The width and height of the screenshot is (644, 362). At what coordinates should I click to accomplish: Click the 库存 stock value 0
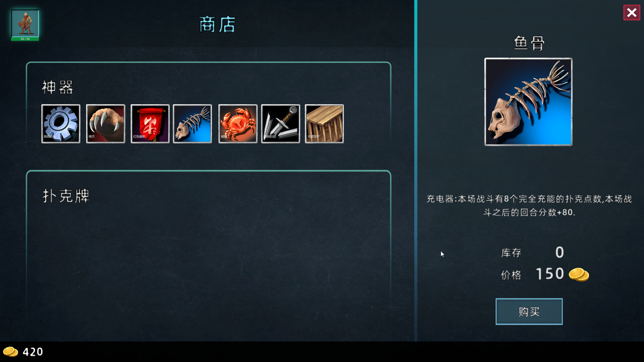point(559,252)
